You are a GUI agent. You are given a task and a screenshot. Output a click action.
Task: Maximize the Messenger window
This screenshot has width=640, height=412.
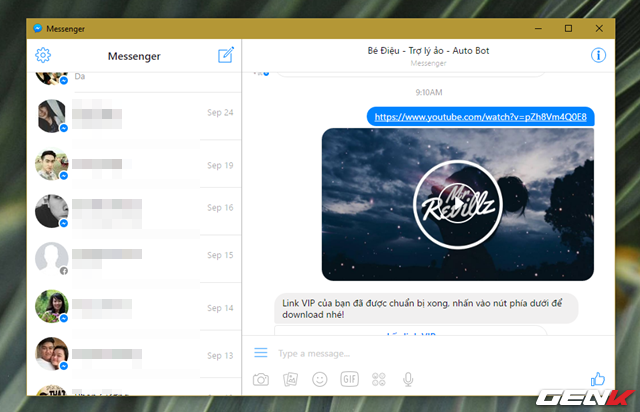click(x=568, y=28)
